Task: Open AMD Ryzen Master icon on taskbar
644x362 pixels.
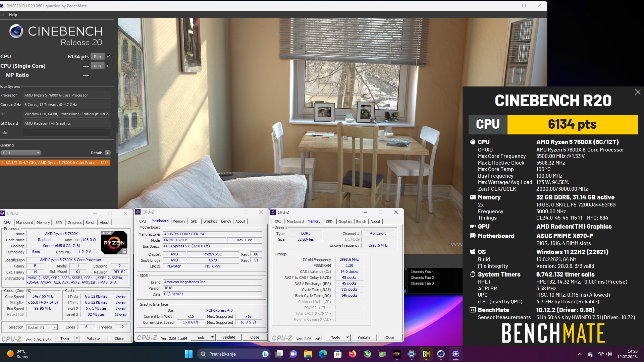Action: click(x=397, y=354)
